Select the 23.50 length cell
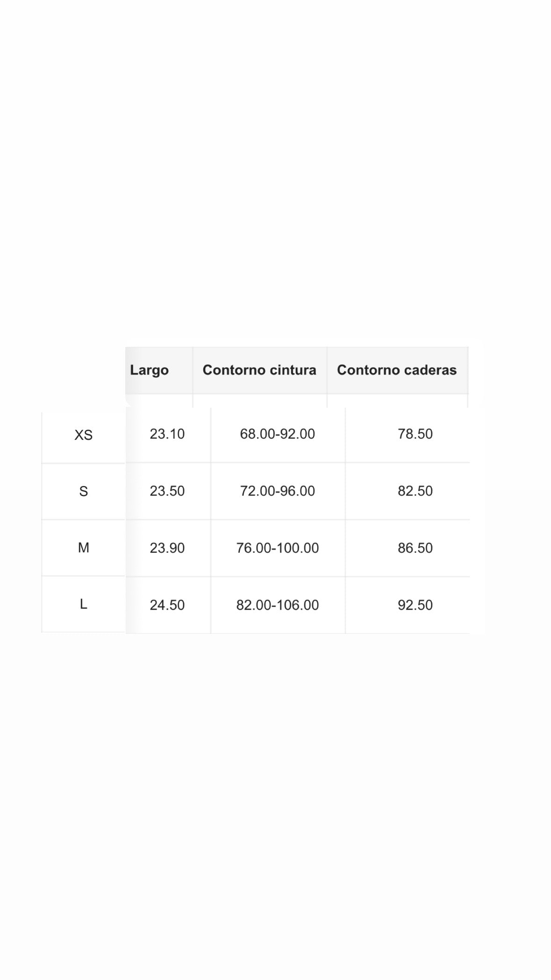This screenshot has height=980, width=551. (x=167, y=491)
